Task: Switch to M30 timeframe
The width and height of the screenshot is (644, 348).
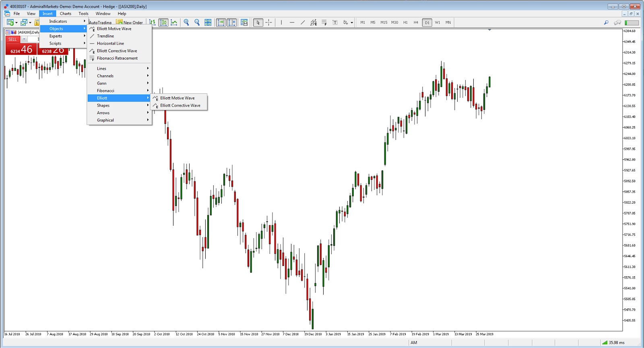Action: click(x=395, y=23)
